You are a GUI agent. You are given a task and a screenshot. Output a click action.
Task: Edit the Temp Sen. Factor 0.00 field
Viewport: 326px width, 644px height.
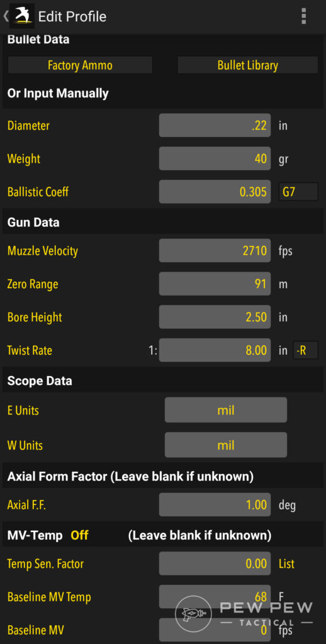pyautogui.click(x=215, y=563)
